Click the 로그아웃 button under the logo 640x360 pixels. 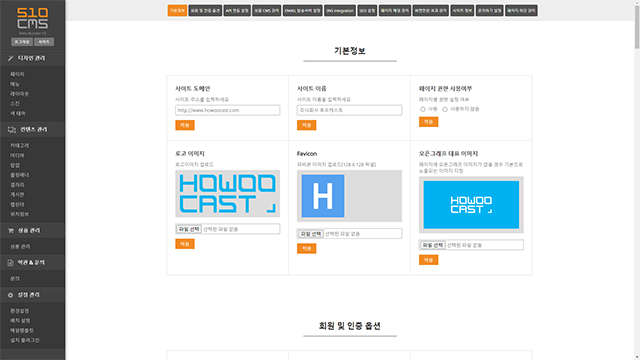[22, 42]
